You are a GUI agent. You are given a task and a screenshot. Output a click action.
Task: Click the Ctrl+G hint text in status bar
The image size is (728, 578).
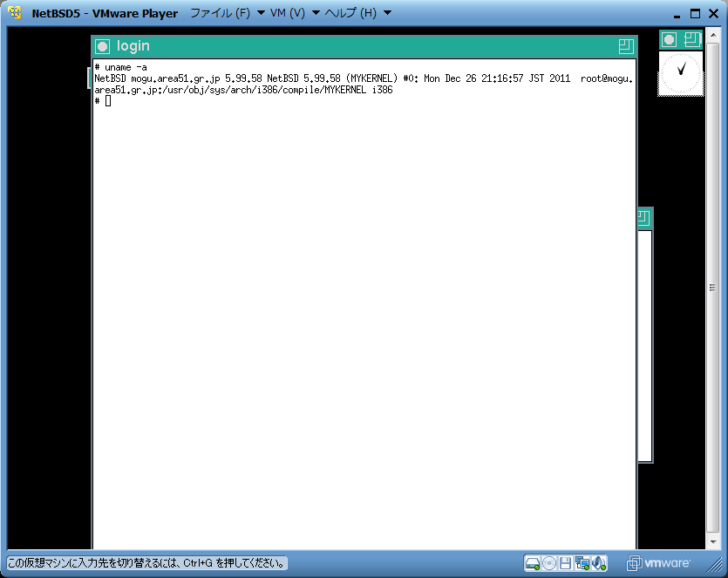click(x=146, y=563)
